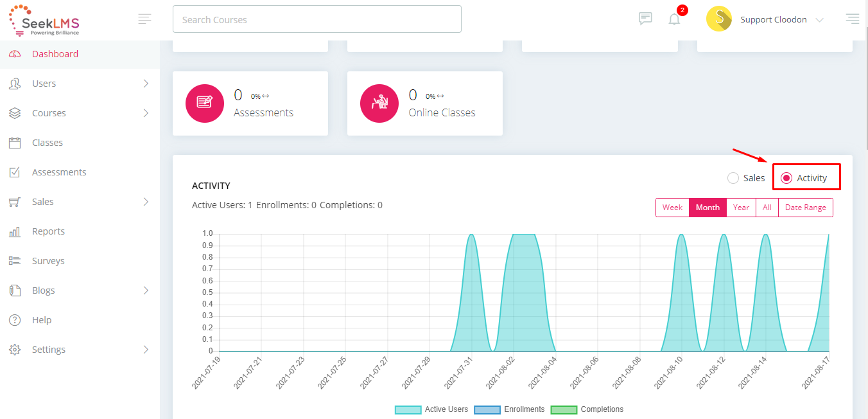The image size is (868, 419).
Task: Collapse sidebar using the hamburger lines icon
Action: 145,19
